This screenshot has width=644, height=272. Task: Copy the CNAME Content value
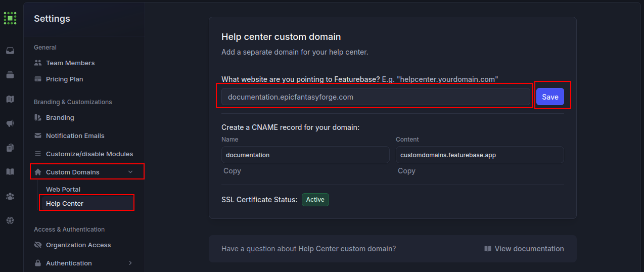(406, 171)
